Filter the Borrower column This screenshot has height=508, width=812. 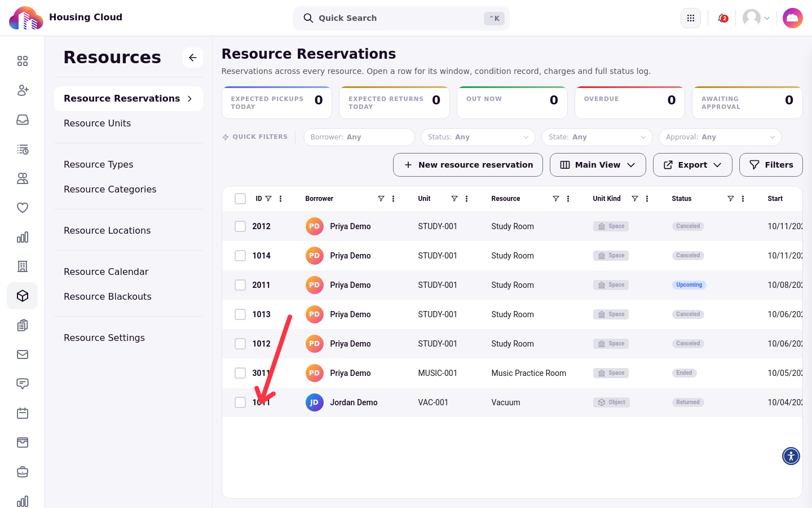tap(381, 199)
